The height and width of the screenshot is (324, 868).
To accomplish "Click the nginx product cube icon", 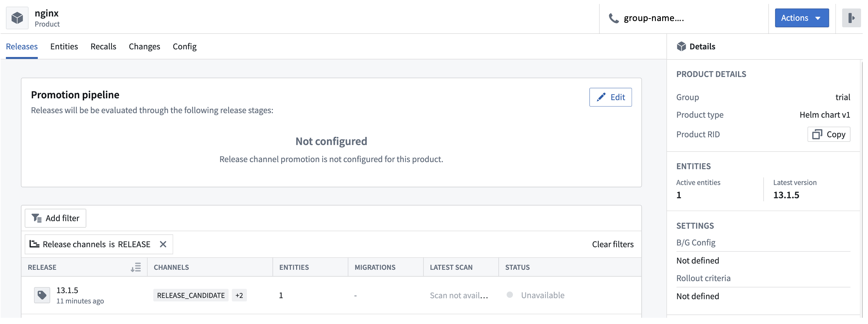I will 17,18.
